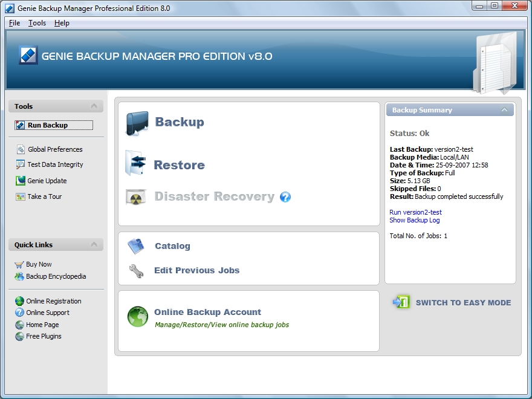Collapse the Quick Links panel

(x=94, y=245)
